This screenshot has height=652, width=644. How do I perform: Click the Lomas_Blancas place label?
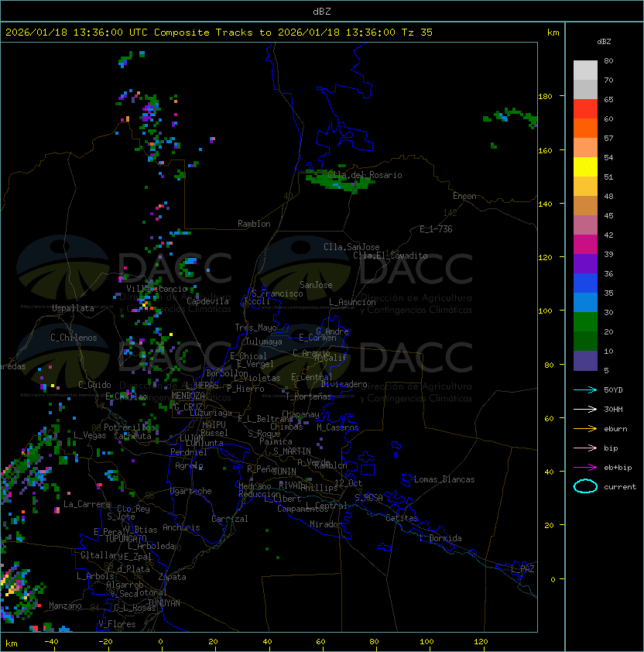coord(444,479)
